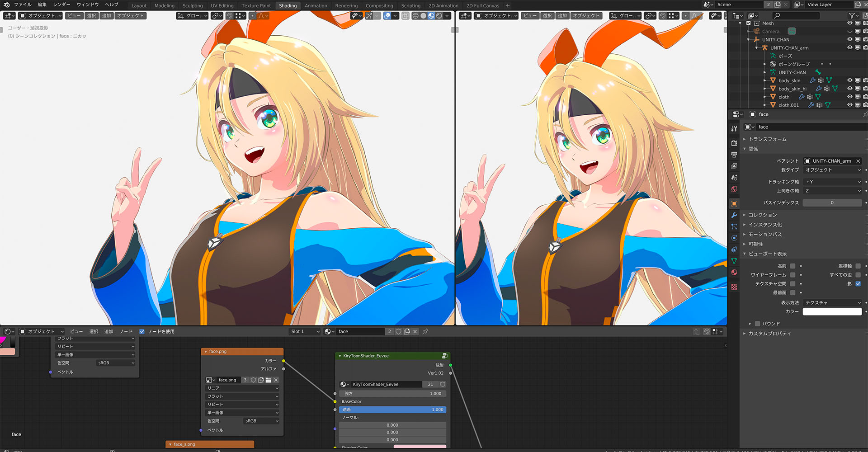Hide UNITY-CHAN in viewport via eye icon
868x452 pixels.
pos(850,40)
